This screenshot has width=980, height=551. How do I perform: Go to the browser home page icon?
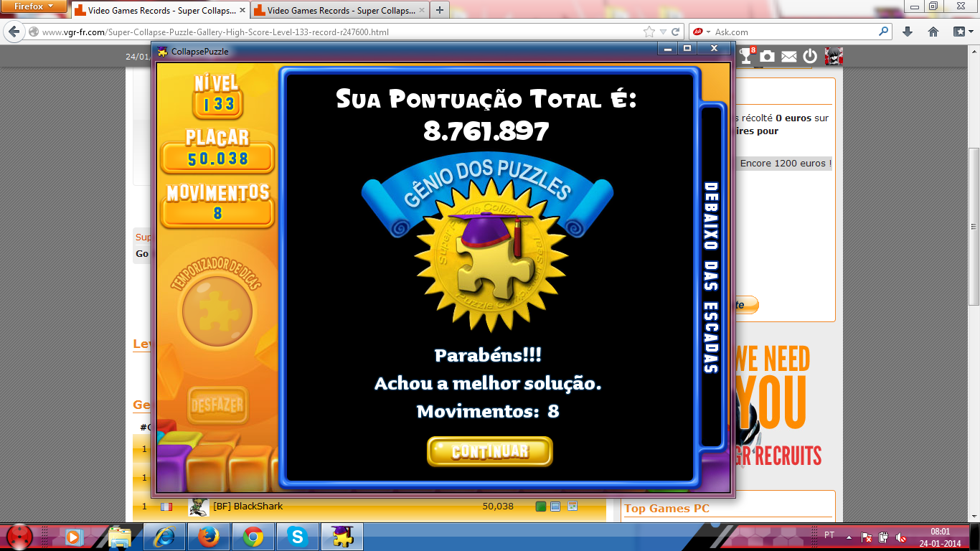[x=933, y=32]
